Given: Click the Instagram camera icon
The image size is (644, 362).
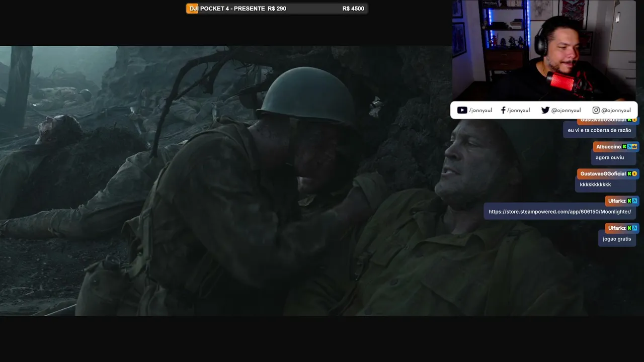Looking at the screenshot, I should pyautogui.click(x=596, y=110).
